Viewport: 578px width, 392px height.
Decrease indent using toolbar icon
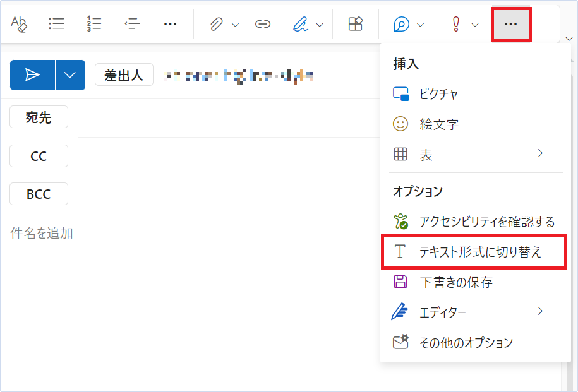132,25
